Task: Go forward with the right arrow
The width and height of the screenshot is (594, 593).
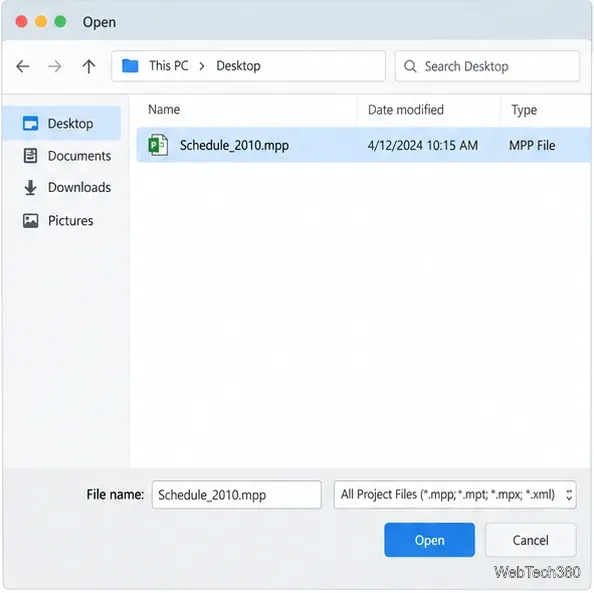Action: (55, 66)
